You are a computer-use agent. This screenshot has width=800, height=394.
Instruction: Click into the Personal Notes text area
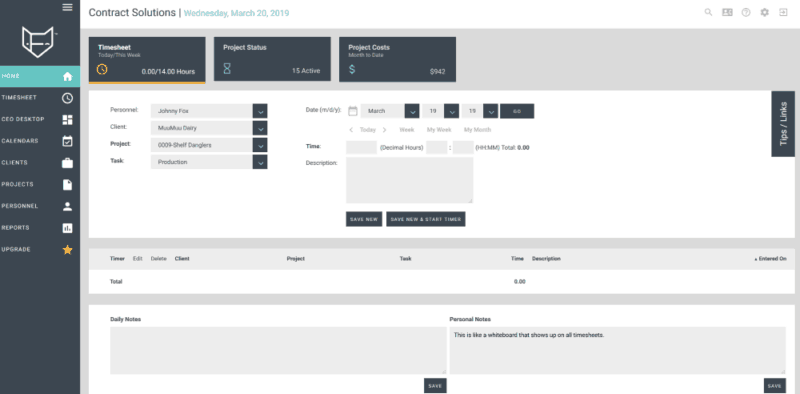pos(617,351)
